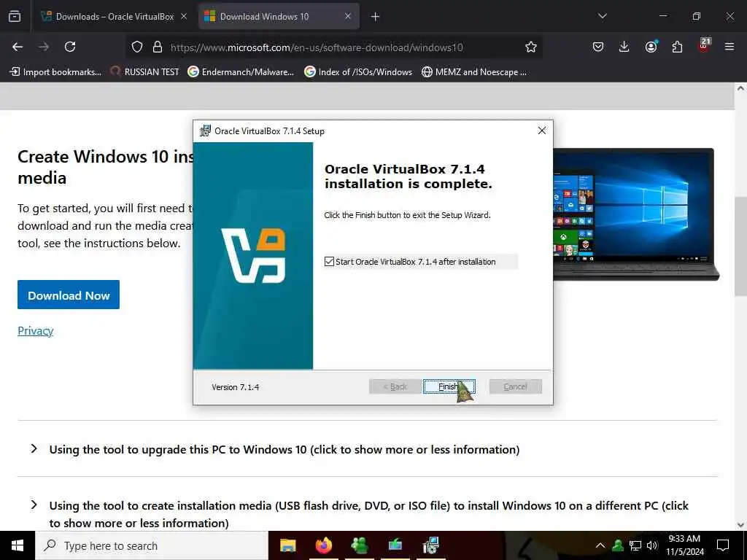
Task: Click the Firefox taskbar icon
Action: coord(323,545)
